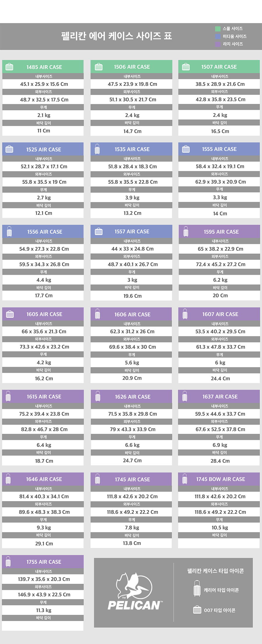Click the Pelican logo
This screenshot has width=262, height=644.
click(135, 592)
